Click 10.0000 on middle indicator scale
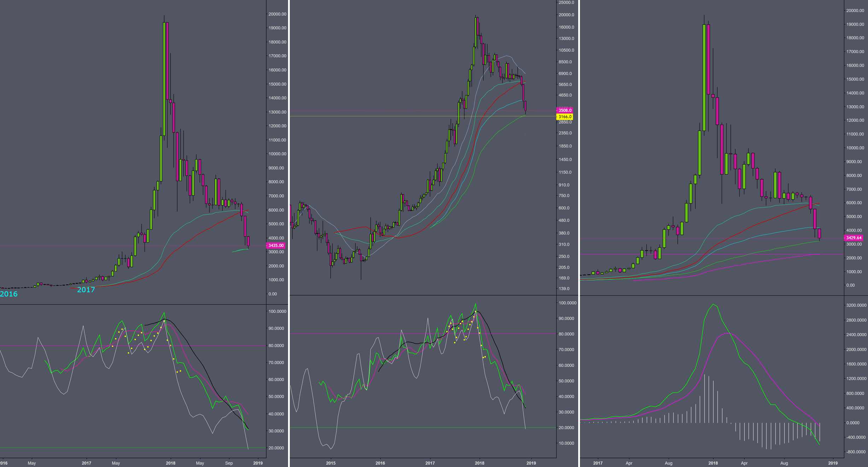The height and width of the screenshot is (467, 868). (x=566, y=443)
